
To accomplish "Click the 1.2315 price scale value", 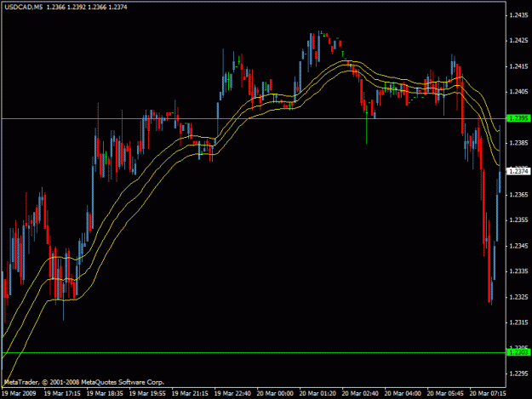I will coord(518,322).
